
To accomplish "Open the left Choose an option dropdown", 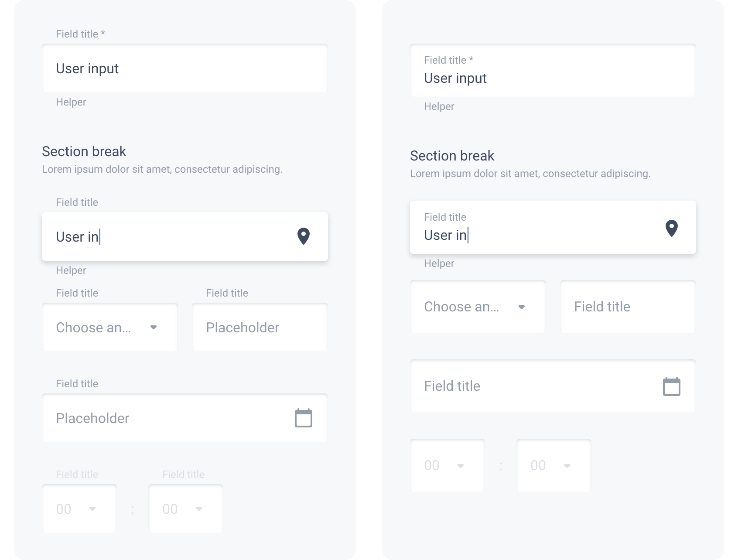I will pos(109,328).
